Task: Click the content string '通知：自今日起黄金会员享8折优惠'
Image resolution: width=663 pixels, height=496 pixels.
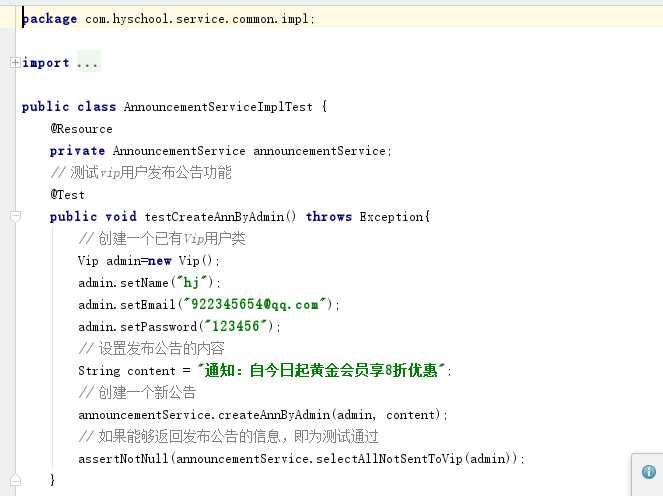Action: click(x=321, y=370)
